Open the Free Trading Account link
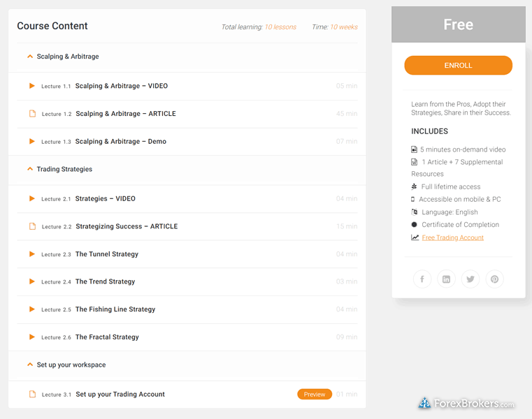Image resolution: width=532 pixels, height=419 pixels. coord(452,237)
